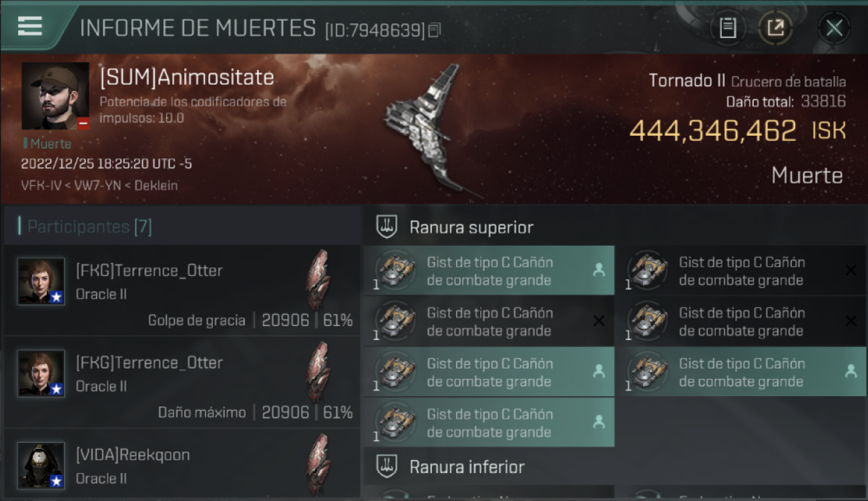This screenshot has width=868, height=501.
Task: Click Animositate's character portrait
Action: [x=55, y=96]
